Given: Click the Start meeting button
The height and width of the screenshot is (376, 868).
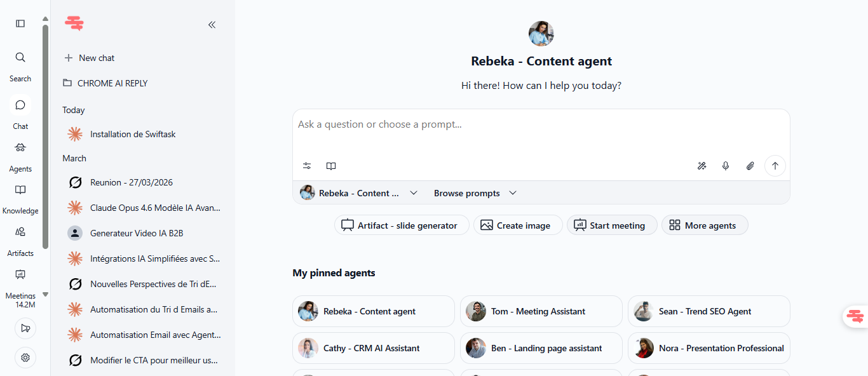Looking at the screenshot, I should tap(612, 225).
